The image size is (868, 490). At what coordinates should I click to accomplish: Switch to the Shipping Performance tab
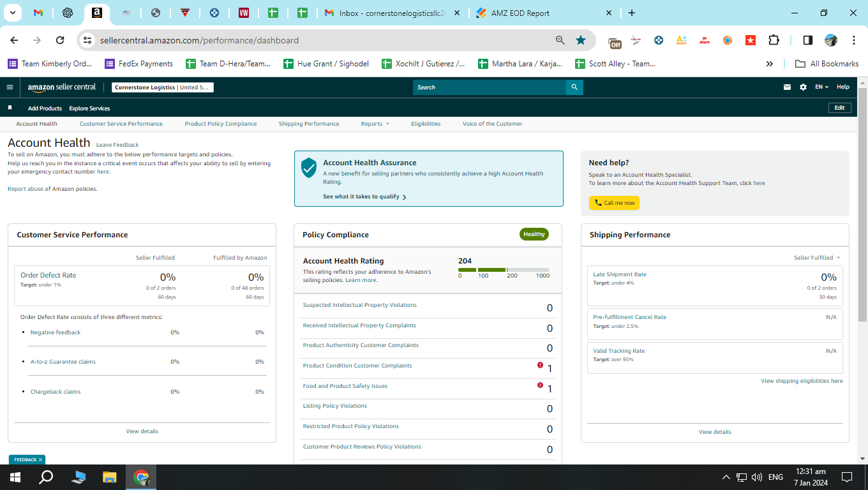click(x=309, y=124)
